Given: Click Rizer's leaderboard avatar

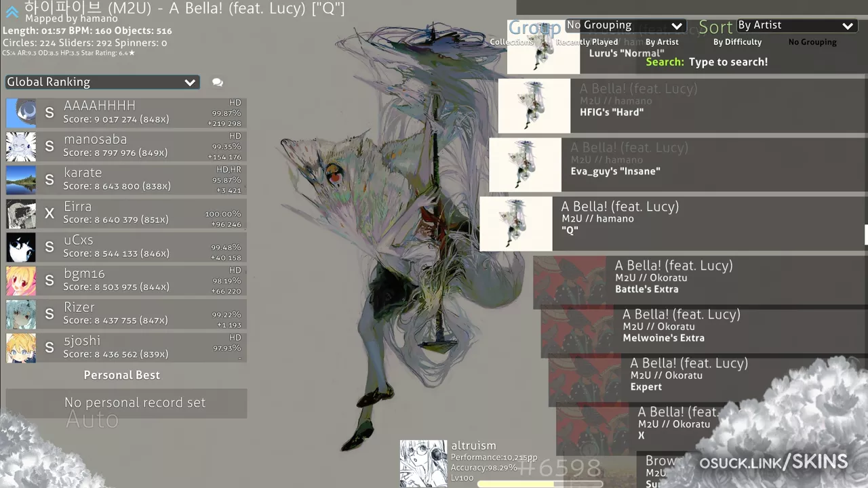Looking at the screenshot, I should coord(21,314).
